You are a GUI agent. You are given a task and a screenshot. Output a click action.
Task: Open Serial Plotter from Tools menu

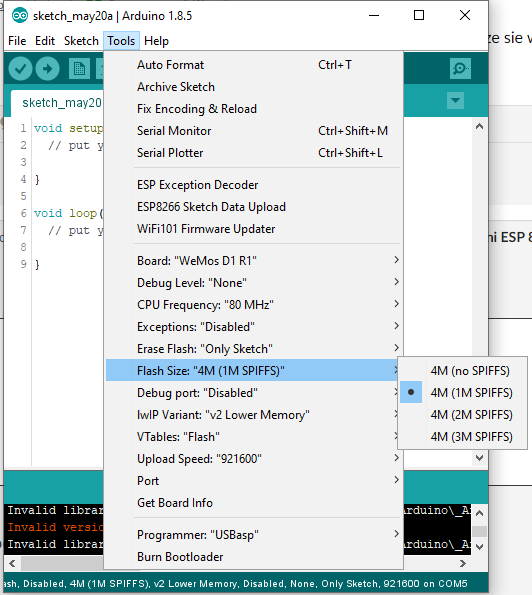click(253, 153)
